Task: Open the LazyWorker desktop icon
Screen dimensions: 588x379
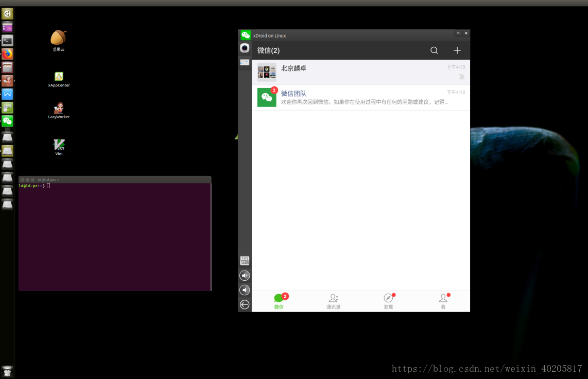Action: coord(59,111)
